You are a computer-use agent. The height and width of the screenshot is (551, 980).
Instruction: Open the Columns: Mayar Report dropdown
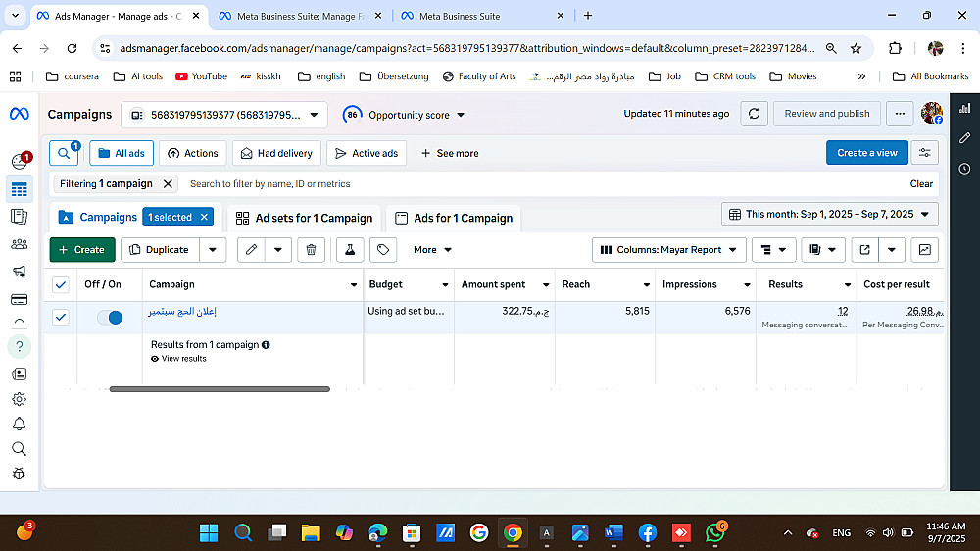pyautogui.click(x=668, y=250)
